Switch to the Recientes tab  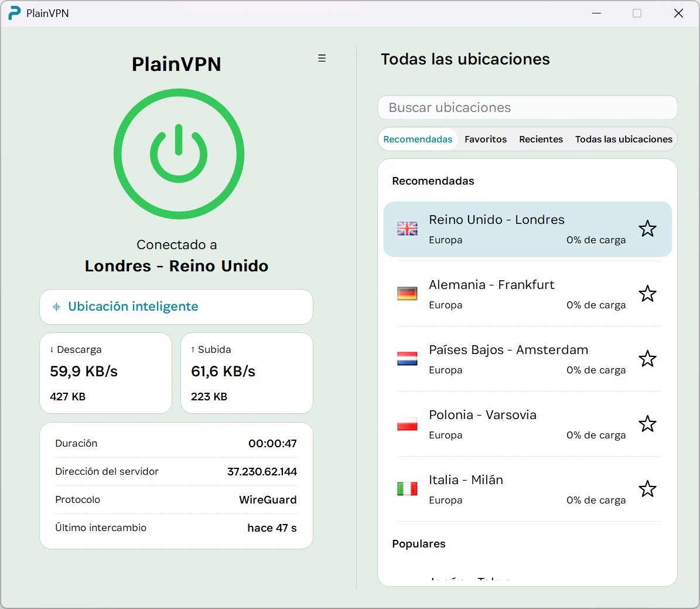[541, 140]
